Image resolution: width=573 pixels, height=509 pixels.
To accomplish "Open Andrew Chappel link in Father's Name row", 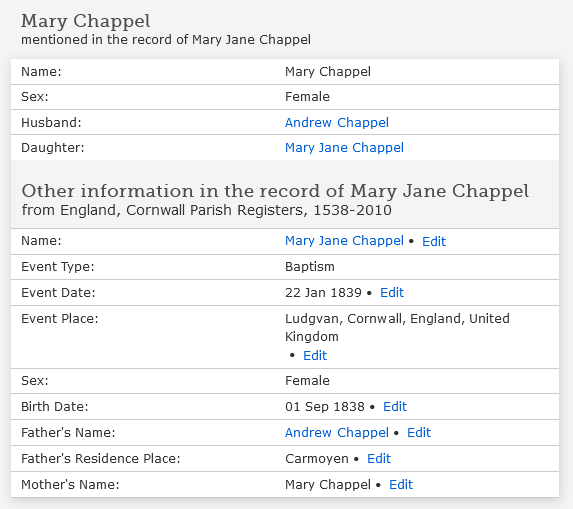I will click(337, 432).
